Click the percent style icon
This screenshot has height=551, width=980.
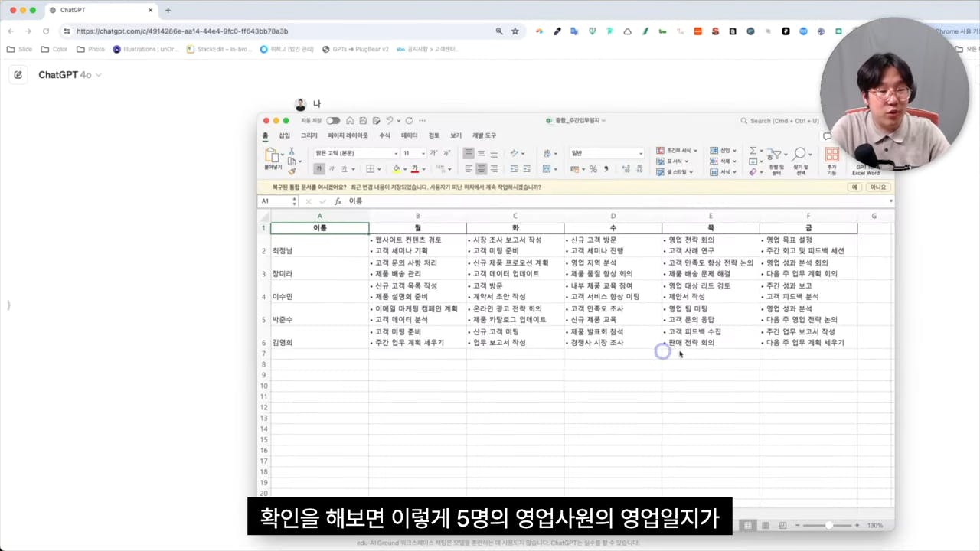[593, 169]
